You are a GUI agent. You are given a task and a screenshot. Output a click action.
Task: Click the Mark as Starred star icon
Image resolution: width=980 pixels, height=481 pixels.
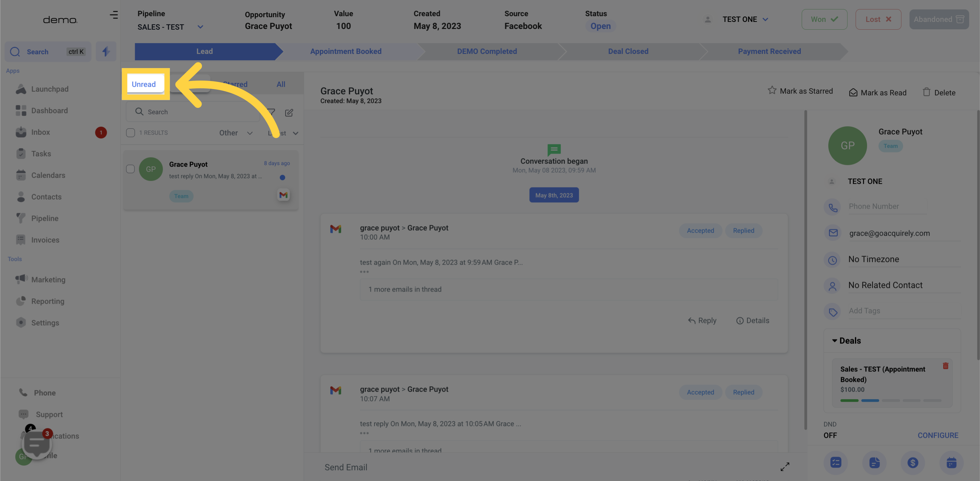click(772, 90)
